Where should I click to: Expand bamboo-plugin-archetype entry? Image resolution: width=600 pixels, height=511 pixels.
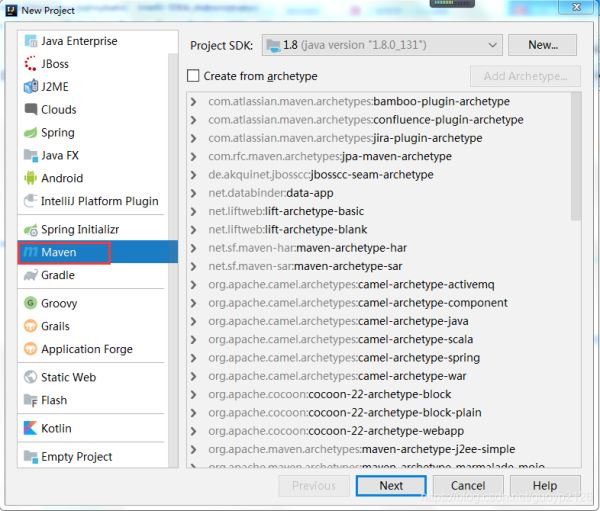[x=194, y=102]
